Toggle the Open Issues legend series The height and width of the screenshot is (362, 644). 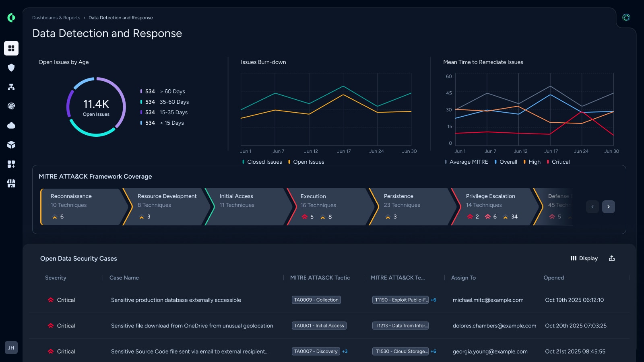[x=306, y=162]
